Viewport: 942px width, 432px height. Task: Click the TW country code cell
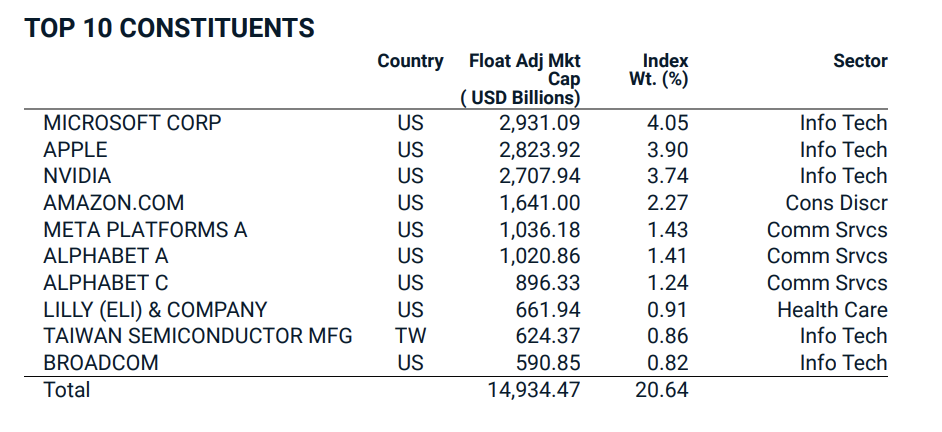tap(410, 336)
